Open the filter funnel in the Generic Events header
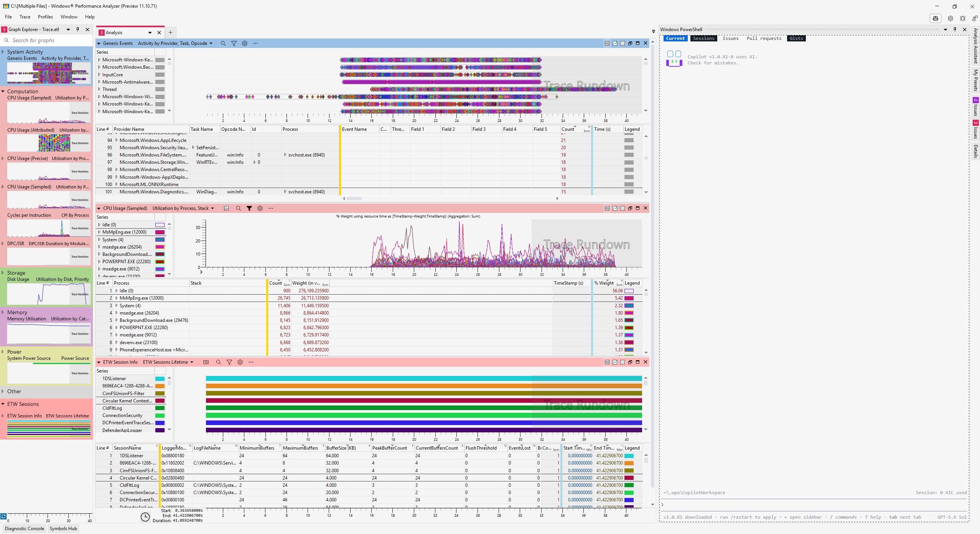Image resolution: width=980 pixels, height=534 pixels. 234,43
